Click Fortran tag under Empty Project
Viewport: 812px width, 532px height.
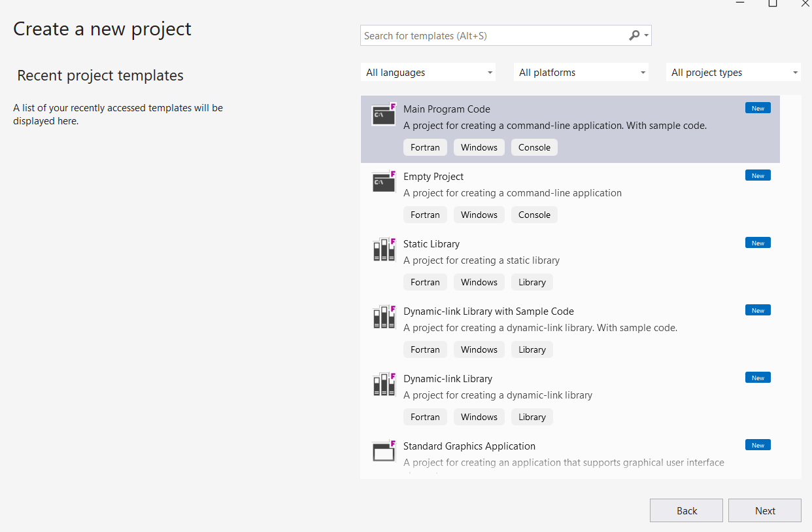click(425, 215)
